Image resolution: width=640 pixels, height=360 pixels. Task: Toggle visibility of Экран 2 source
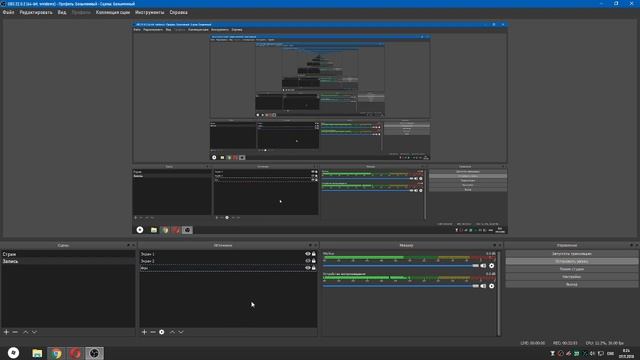point(308,261)
